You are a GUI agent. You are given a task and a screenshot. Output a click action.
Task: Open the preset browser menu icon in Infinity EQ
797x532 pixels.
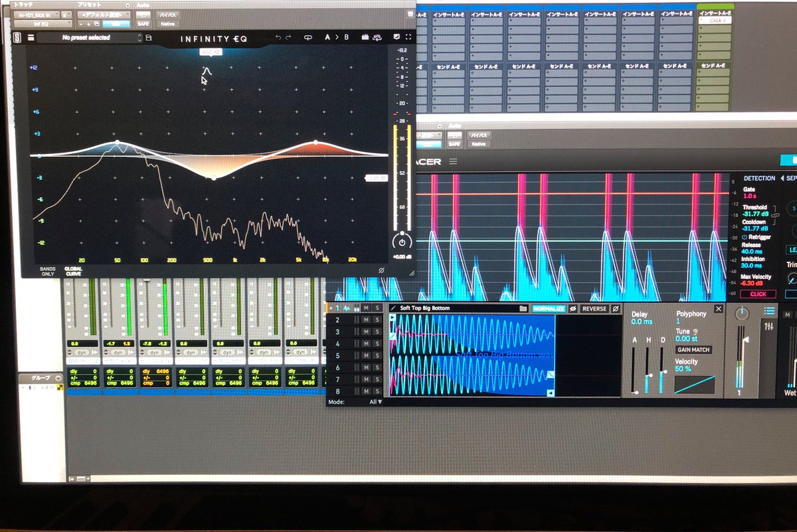pyautogui.click(x=30, y=38)
